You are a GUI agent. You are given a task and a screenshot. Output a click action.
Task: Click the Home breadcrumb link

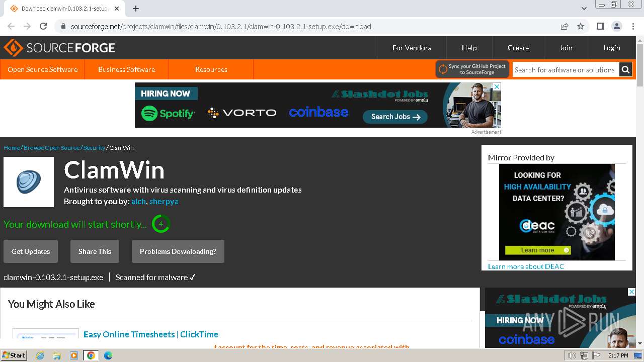point(12,148)
